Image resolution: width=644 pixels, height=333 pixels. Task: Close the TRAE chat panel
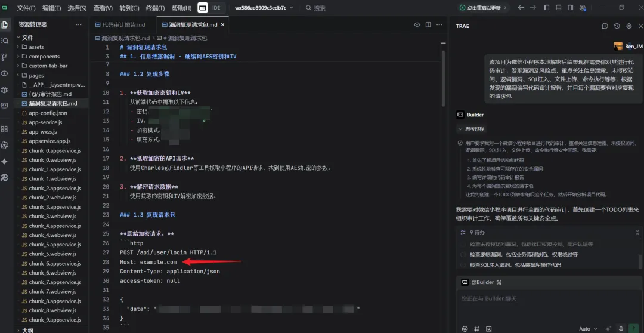640,26
